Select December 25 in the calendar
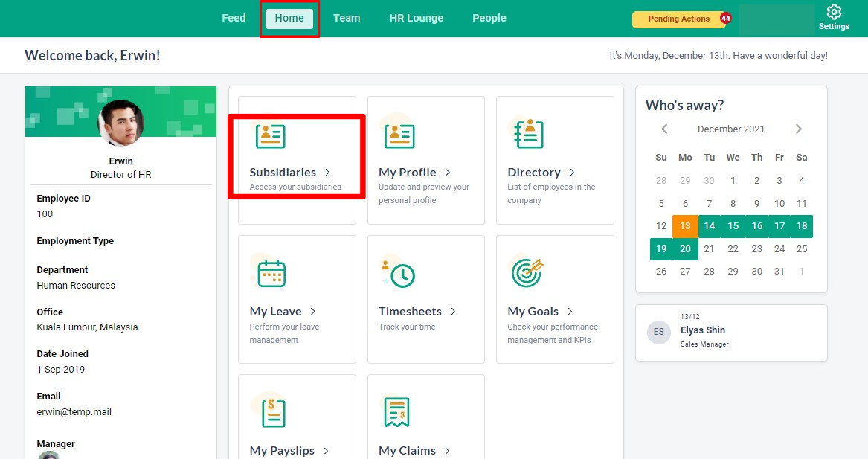The image size is (868, 459). [x=802, y=248]
